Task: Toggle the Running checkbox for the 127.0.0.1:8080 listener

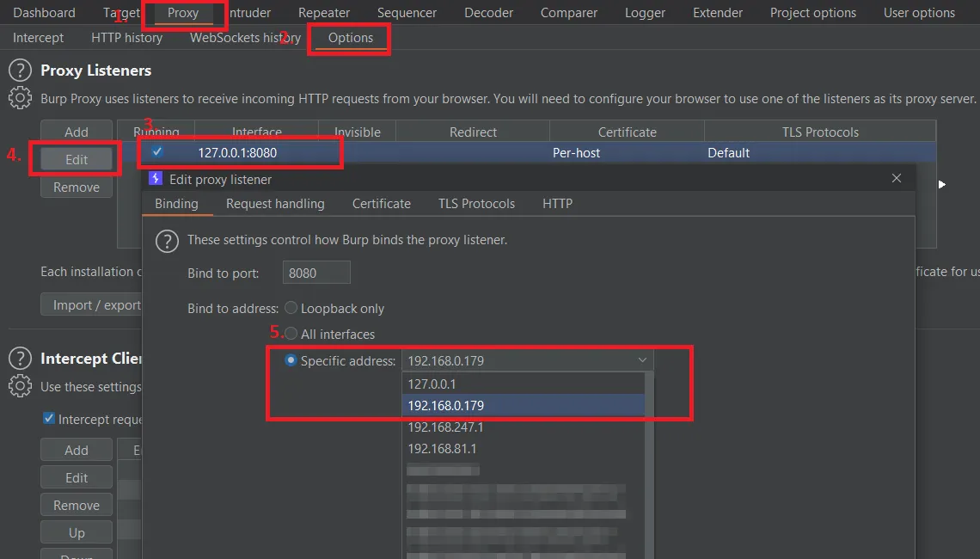Action: click(x=156, y=152)
